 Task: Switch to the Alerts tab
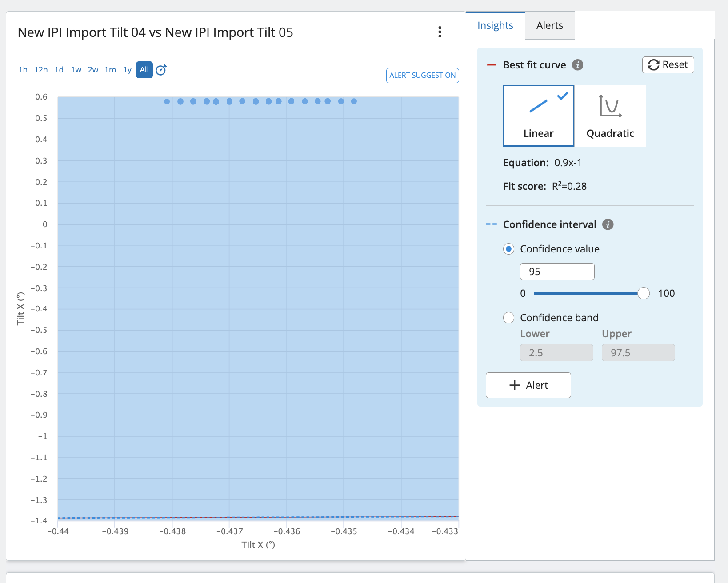click(x=549, y=25)
